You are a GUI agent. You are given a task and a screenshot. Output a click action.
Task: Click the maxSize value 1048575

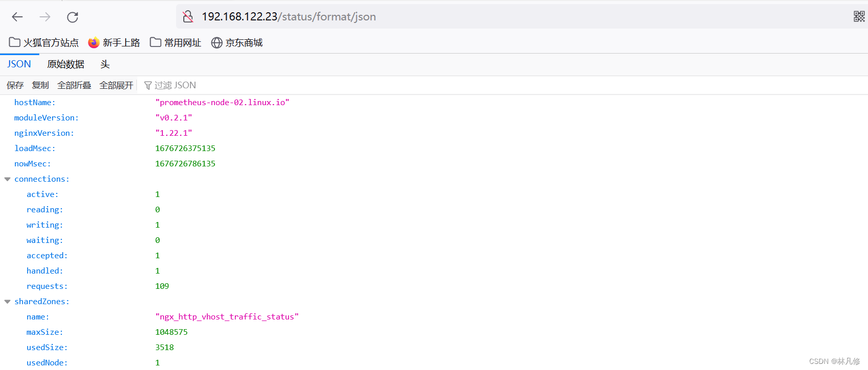172,332
